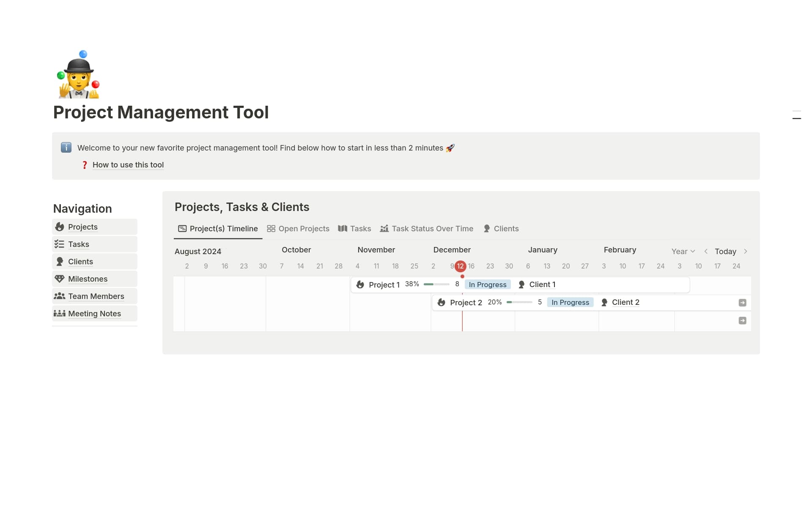
Task: Switch to the Clients tab
Action: 506,228
